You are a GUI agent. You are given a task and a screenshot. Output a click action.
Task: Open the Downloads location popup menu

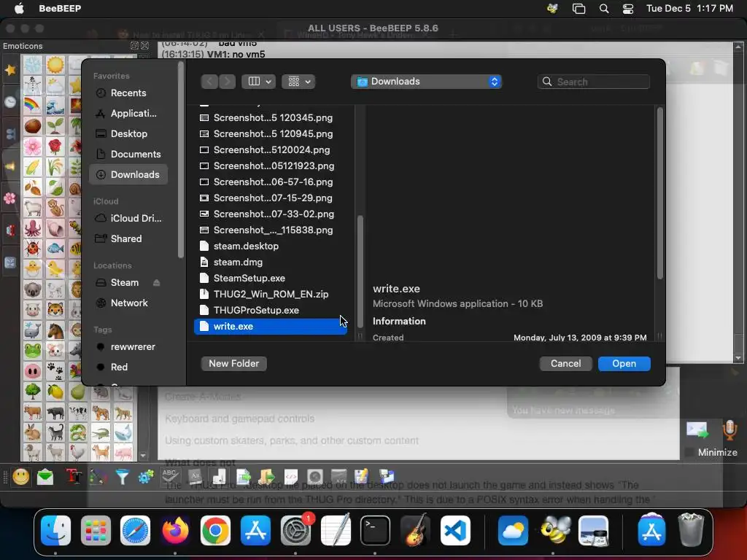tap(426, 82)
